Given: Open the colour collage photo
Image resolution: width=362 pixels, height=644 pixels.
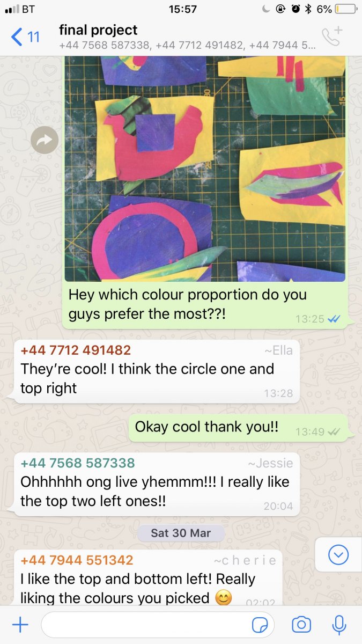Looking at the screenshot, I should pos(205,169).
